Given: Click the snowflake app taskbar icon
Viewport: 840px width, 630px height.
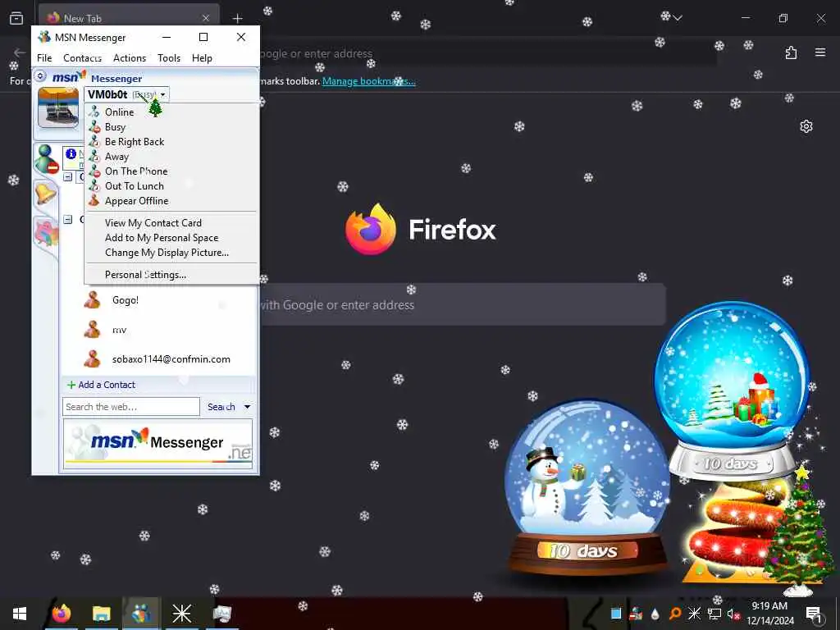Looking at the screenshot, I should click(x=181, y=614).
